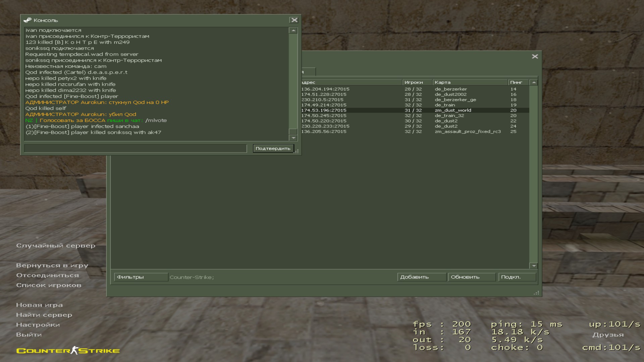Close the Console window
The height and width of the screenshot is (362, 644).
pyautogui.click(x=294, y=20)
